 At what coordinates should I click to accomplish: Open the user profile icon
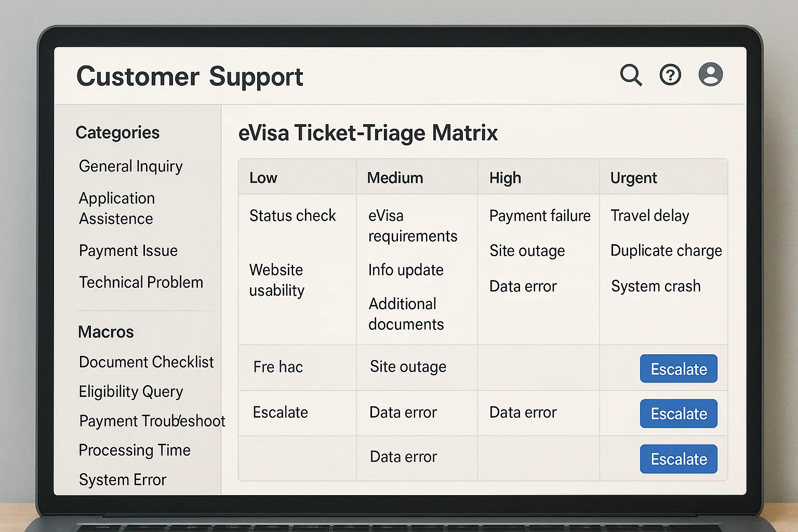(710, 74)
